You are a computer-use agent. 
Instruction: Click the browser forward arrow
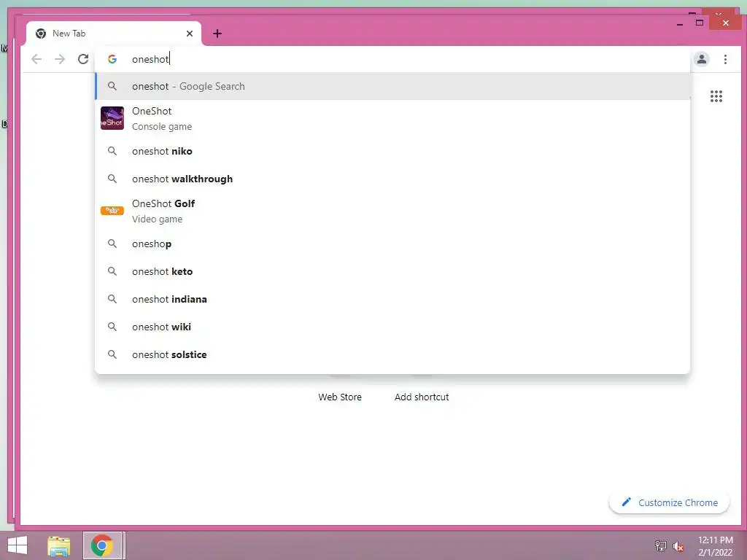[60, 59]
